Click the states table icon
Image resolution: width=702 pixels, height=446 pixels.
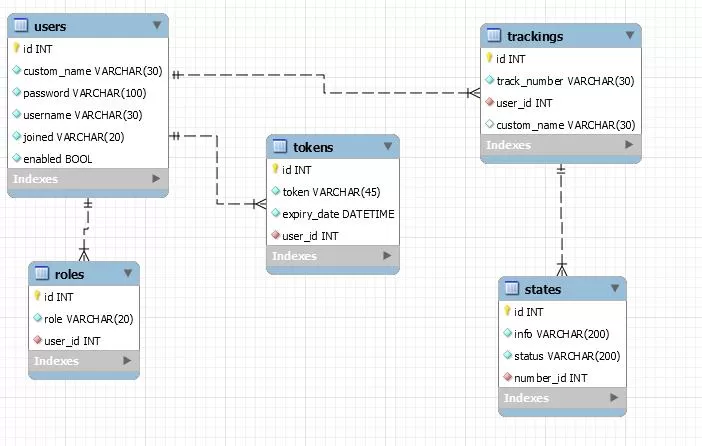coord(511,288)
